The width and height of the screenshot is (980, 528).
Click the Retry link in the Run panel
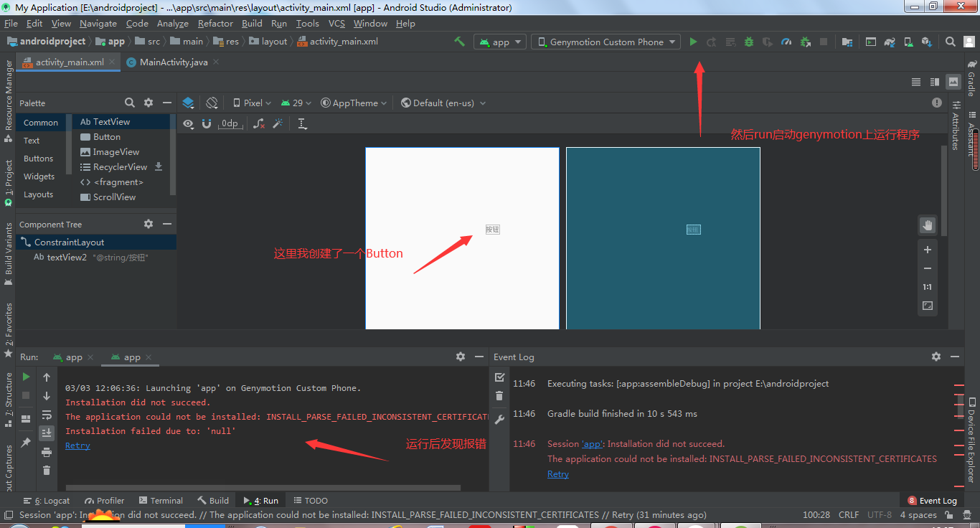click(77, 445)
